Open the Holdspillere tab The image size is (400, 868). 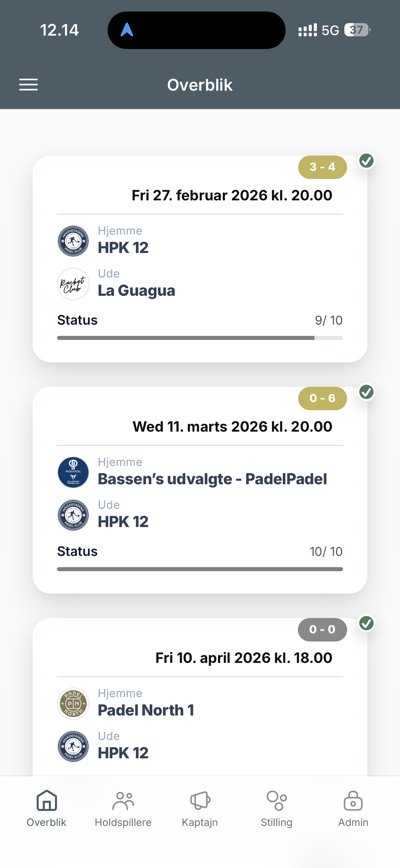[x=123, y=808]
